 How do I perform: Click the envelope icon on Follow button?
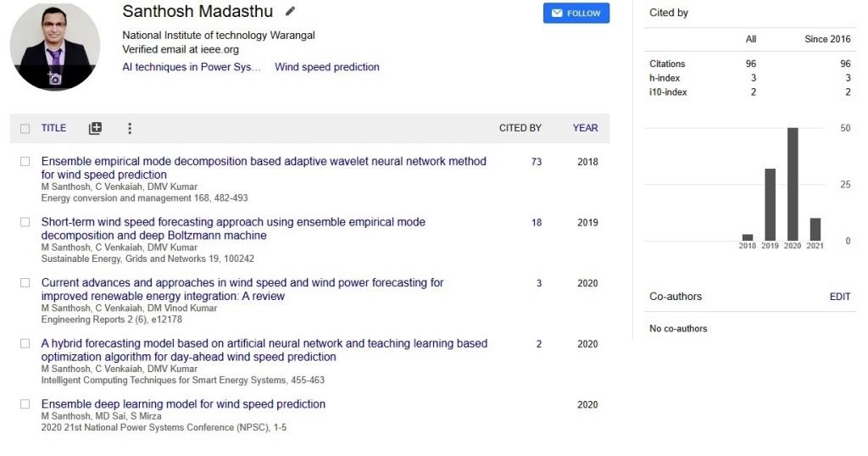pos(557,13)
